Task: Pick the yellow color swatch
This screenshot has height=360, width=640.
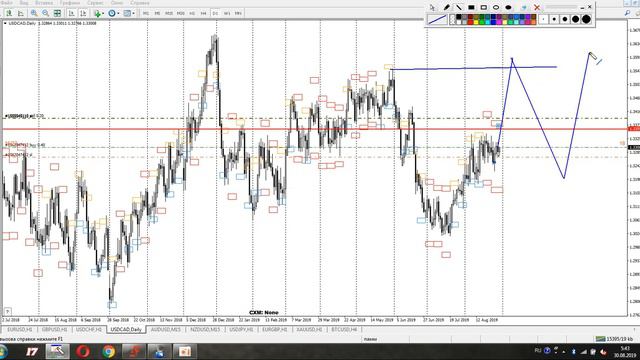Action: coord(476,22)
